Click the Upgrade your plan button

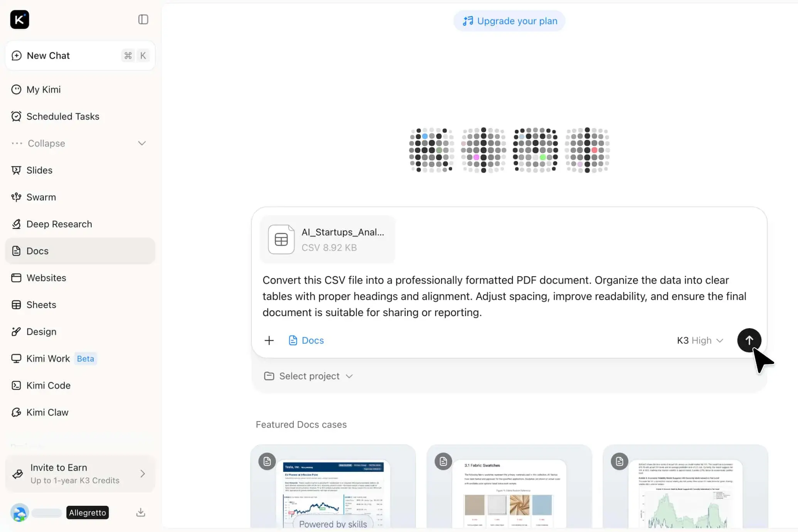pyautogui.click(x=509, y=21)
